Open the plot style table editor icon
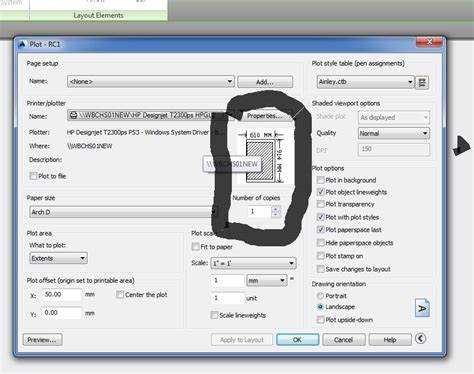Image resolution: width=474 pixels, height=374 pixels. [422, 82]
